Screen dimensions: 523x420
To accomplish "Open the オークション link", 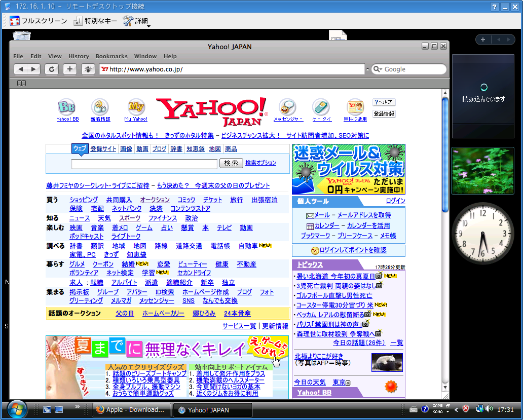I will pyautogui.click(x=155, y=200).
